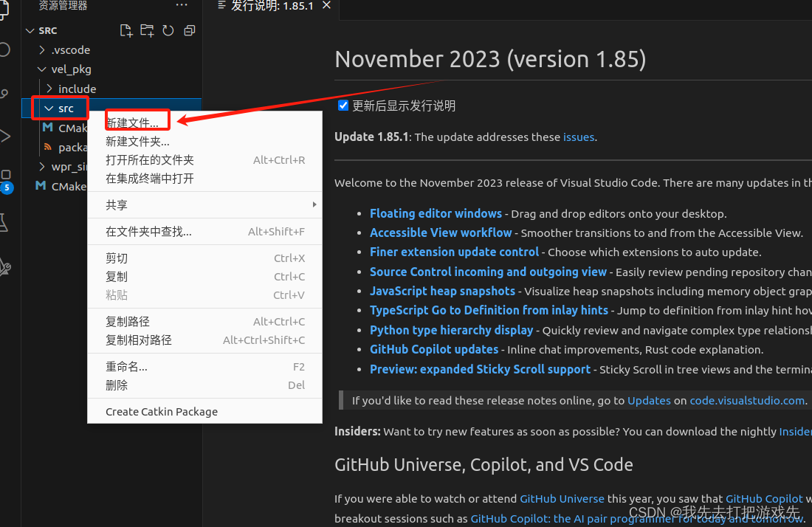Screen dimensions: 812x527
Task: Choose 新建文件... from context menu
Action: coord(204,123)
